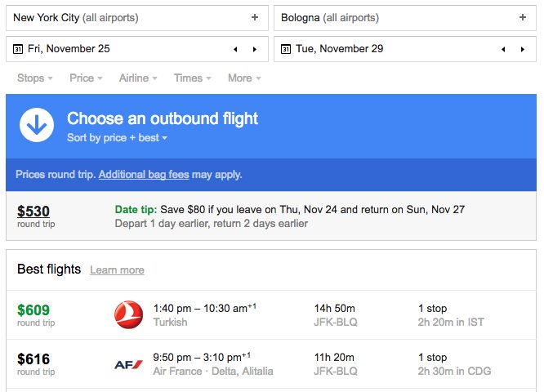Open Learn more about Best flights
Viewport: 544px width, 392px height.
point(118,269)
